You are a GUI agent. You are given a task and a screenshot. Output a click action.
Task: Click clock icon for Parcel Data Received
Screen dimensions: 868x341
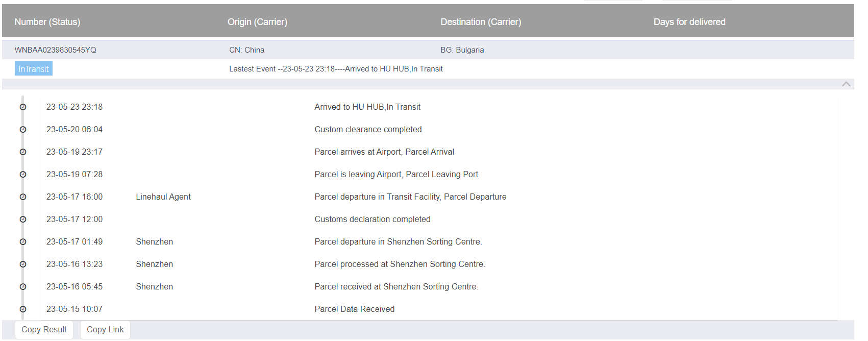(23, 309)
